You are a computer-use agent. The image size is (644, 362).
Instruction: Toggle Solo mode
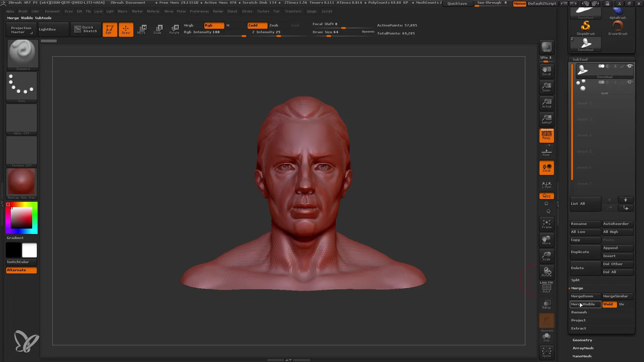[x=546, y=337]
